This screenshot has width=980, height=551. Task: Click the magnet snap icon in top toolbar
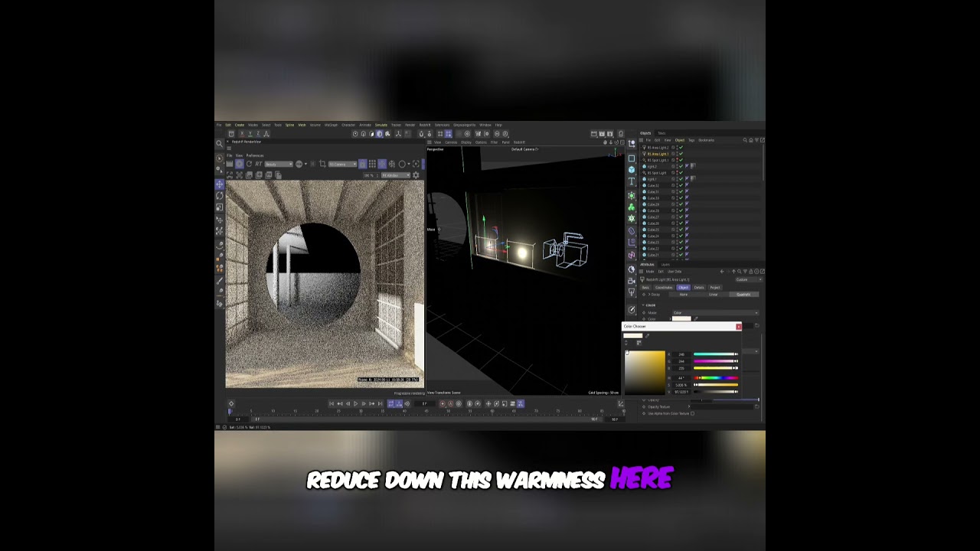click(x=421, y=134)
